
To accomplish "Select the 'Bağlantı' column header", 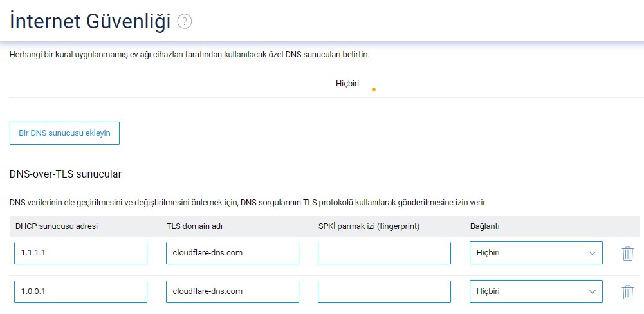I will pos(484,226).
